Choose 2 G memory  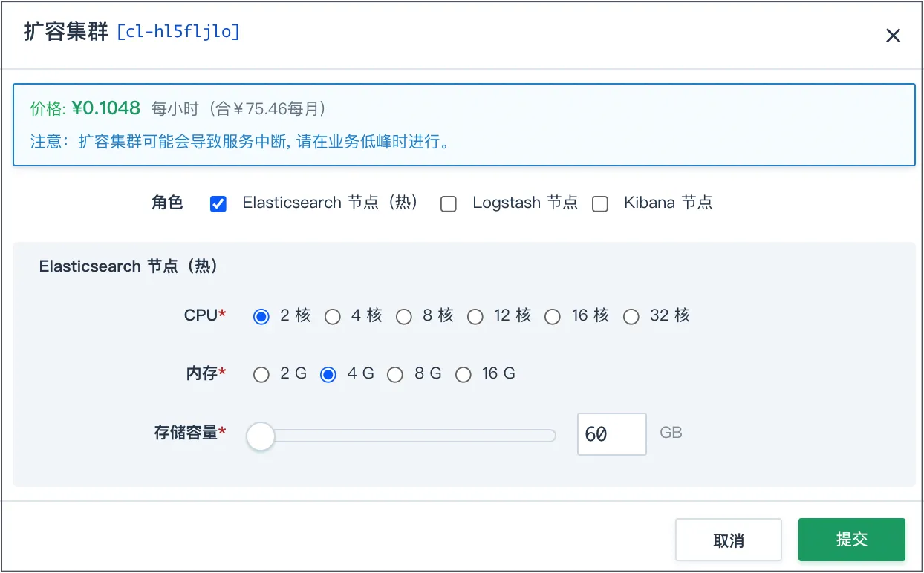click(261, 375)
